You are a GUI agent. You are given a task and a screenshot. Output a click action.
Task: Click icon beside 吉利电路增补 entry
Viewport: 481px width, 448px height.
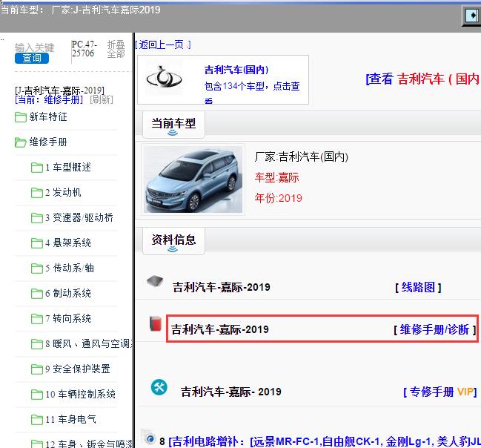[150, 438]
